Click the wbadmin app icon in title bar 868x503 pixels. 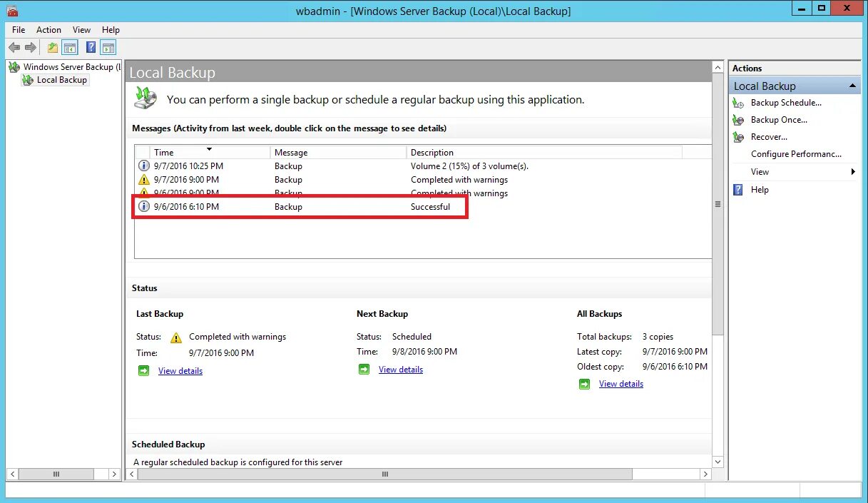click(12, 11)
